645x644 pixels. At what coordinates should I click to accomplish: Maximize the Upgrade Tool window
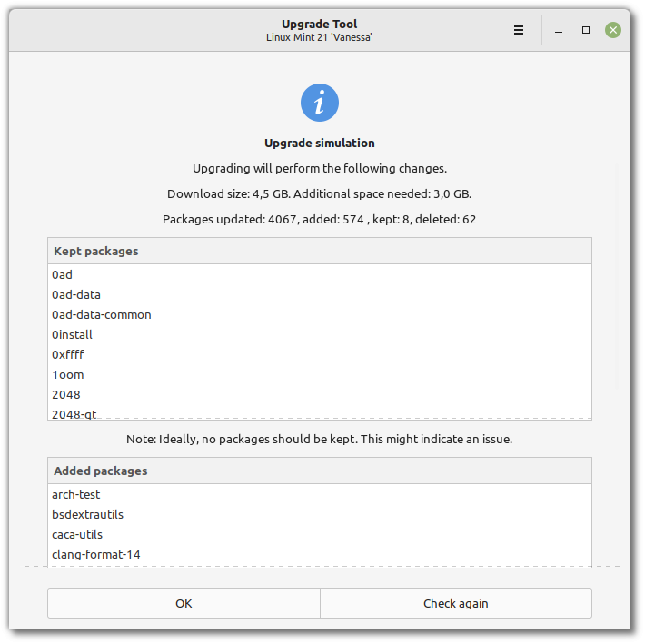point(586,30)
